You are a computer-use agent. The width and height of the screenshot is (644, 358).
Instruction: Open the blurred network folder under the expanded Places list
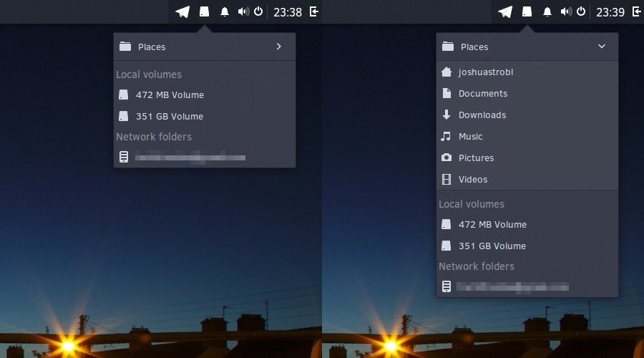pos(512,286)
